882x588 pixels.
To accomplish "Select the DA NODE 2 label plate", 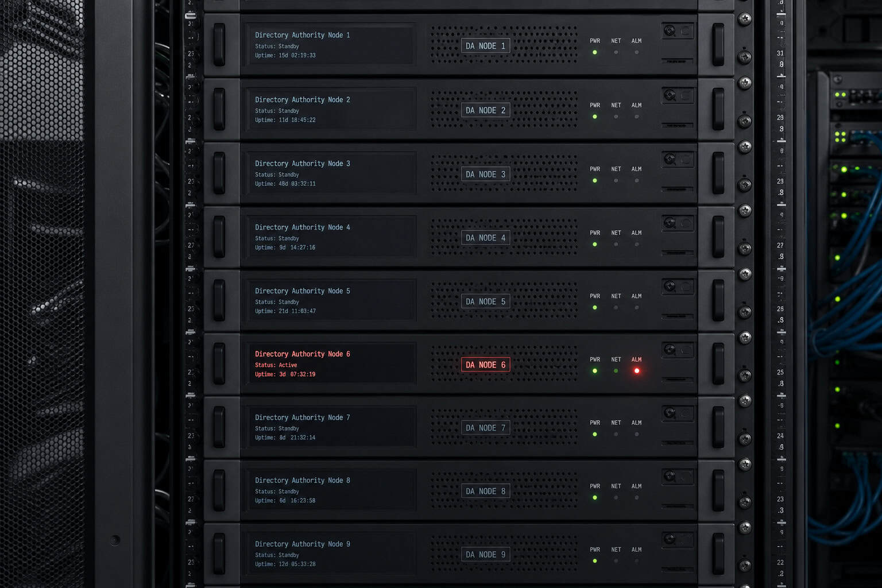I will coord(486,110).
